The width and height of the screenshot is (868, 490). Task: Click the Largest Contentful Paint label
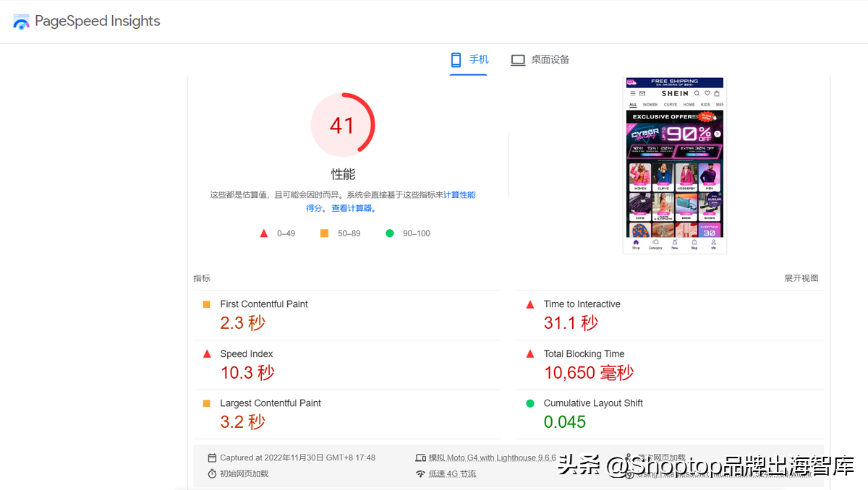tap(271, 403)
